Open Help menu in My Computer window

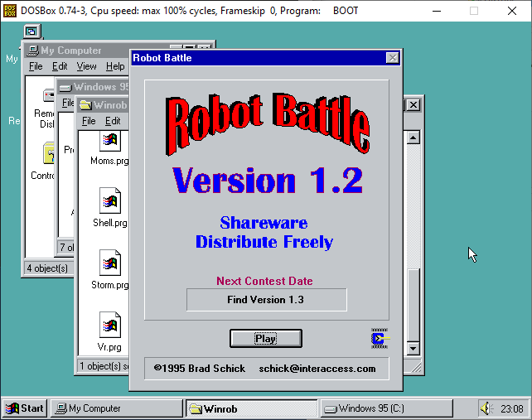[115, 66]
